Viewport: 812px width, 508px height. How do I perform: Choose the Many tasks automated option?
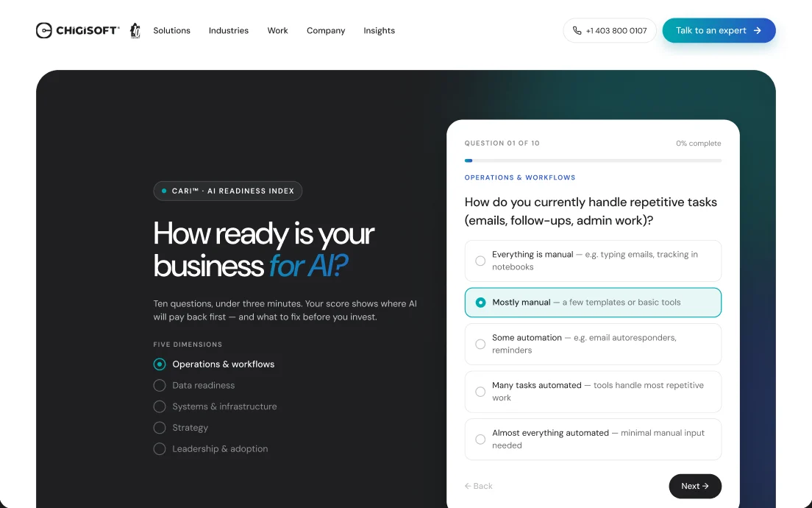pos(593,392)
